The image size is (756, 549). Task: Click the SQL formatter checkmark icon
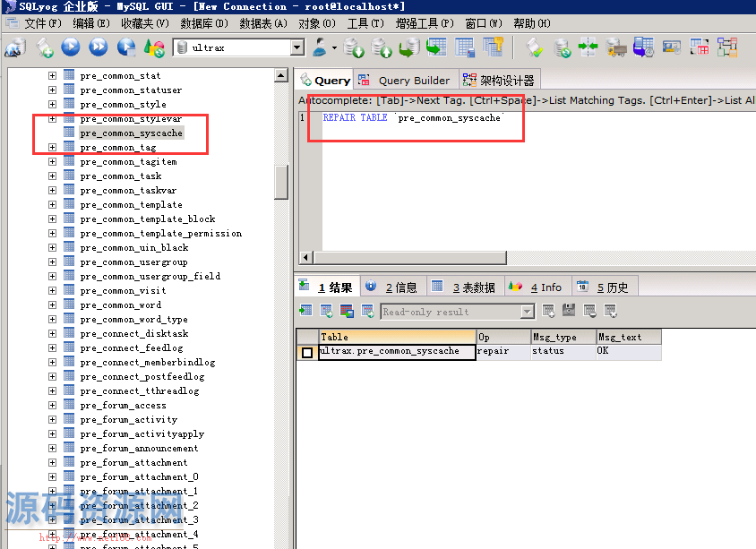tap(534, 47)
